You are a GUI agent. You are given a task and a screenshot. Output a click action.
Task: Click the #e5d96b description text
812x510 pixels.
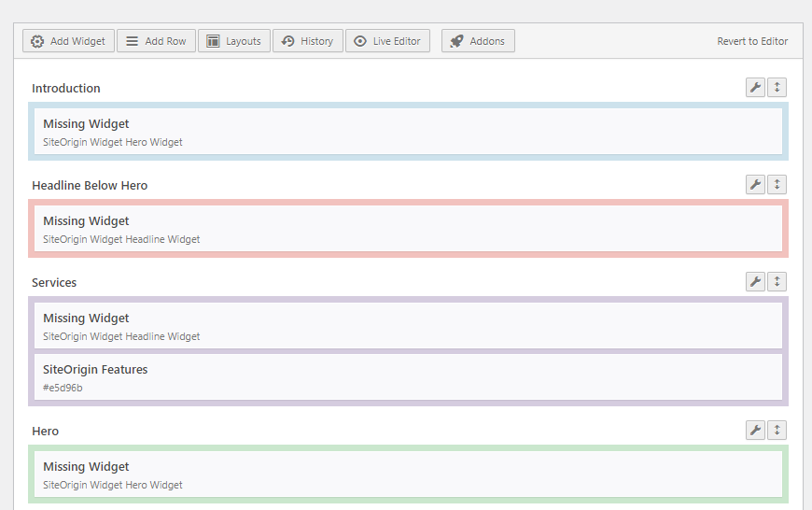point(63,388)
